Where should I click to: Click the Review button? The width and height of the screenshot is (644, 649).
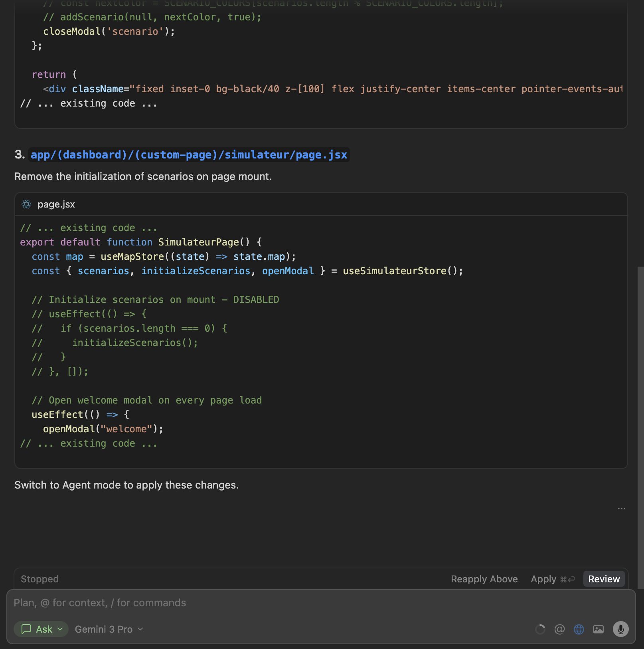pyautogui.click(x=604, y=579)
